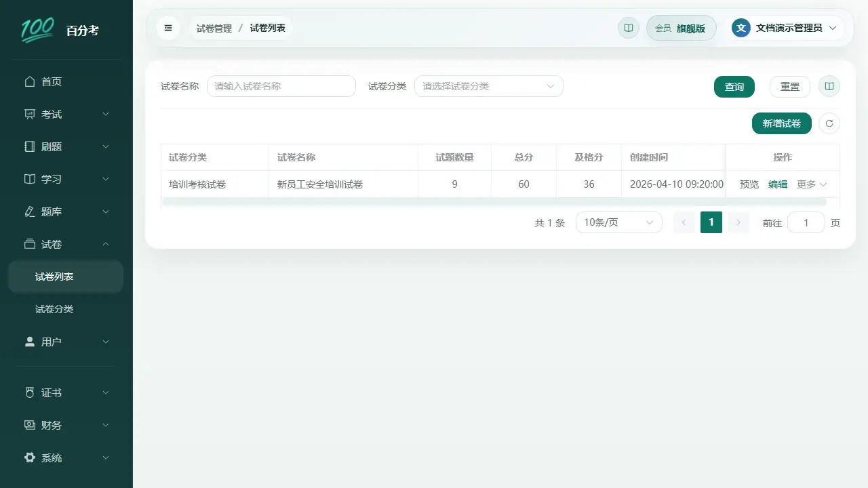Focus the 试卷名称 input field
This screenshot has width=868, height=488.
pyautogui.click(x=281, y=86)
